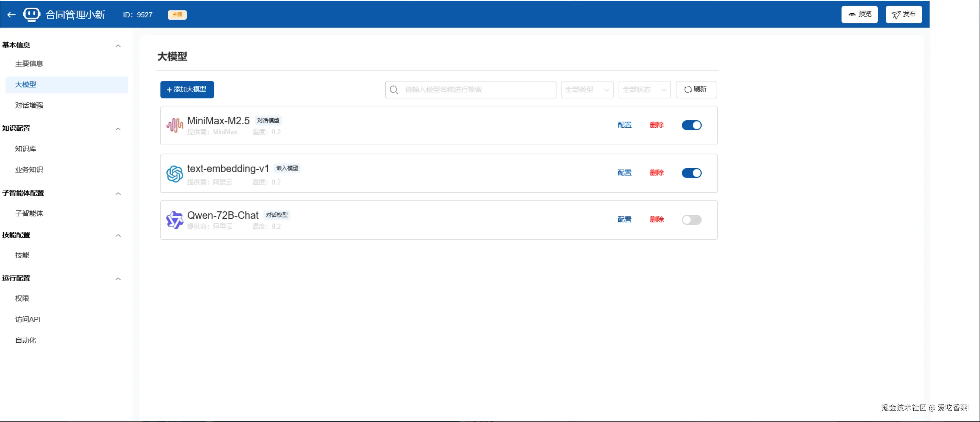Open the 全部类型 type filter dropdown
980x422 pixels.
coord(587,90)
